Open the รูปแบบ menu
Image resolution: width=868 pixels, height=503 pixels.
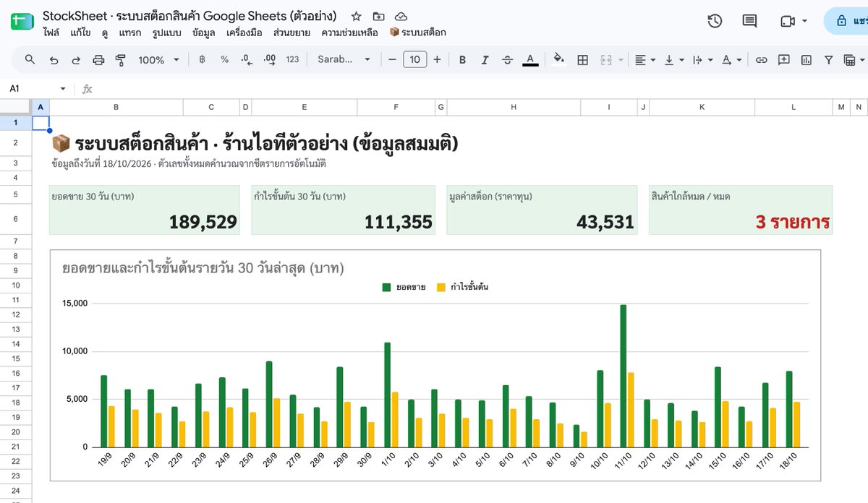click(168, 33)
